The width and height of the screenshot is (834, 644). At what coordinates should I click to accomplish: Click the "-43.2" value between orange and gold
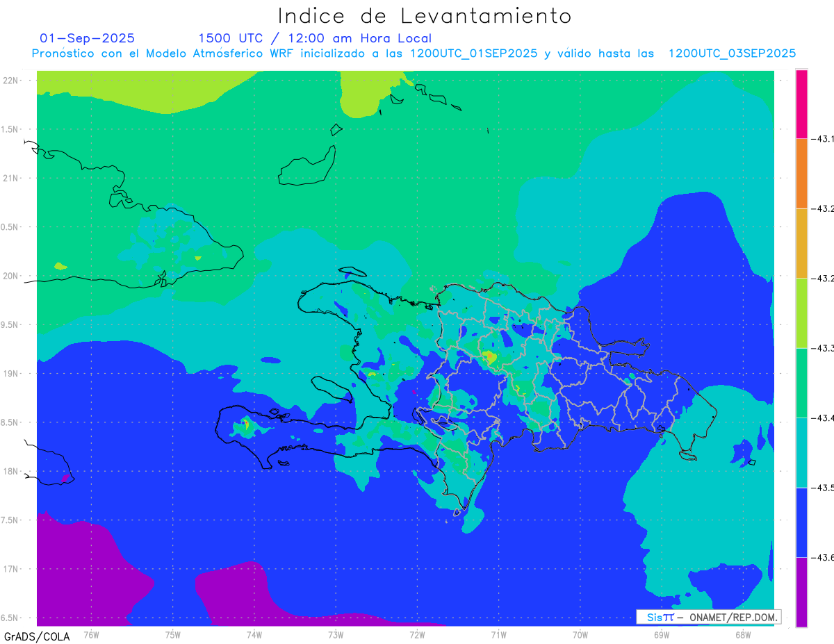coord(824,208)
